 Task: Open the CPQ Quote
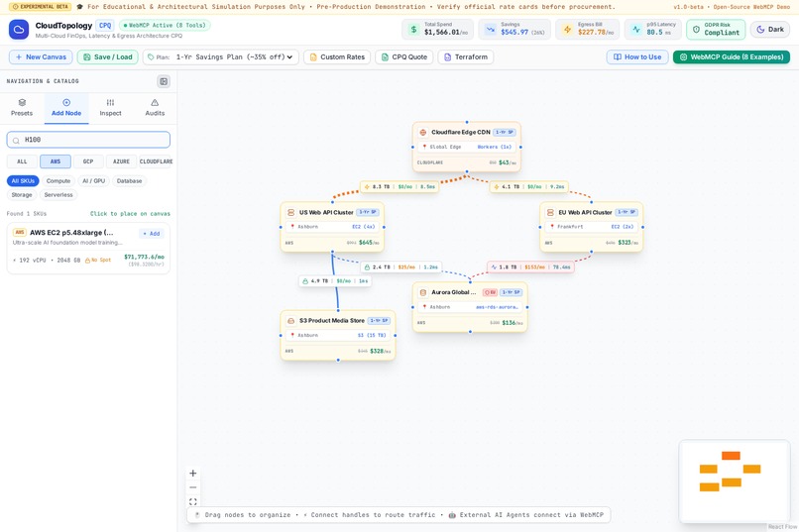coord(404,57)
